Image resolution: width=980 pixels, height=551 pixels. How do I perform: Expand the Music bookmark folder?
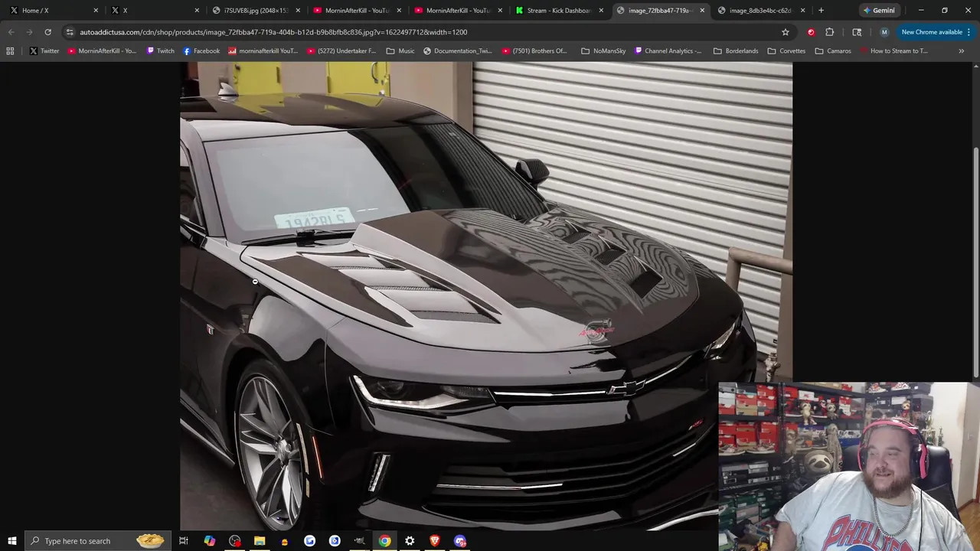tap(400, 51)
